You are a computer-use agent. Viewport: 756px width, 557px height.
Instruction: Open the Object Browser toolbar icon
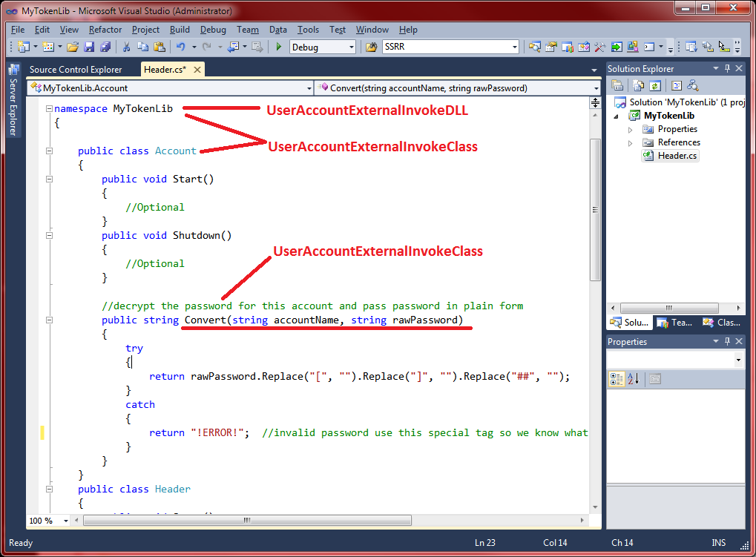(584, 47)
